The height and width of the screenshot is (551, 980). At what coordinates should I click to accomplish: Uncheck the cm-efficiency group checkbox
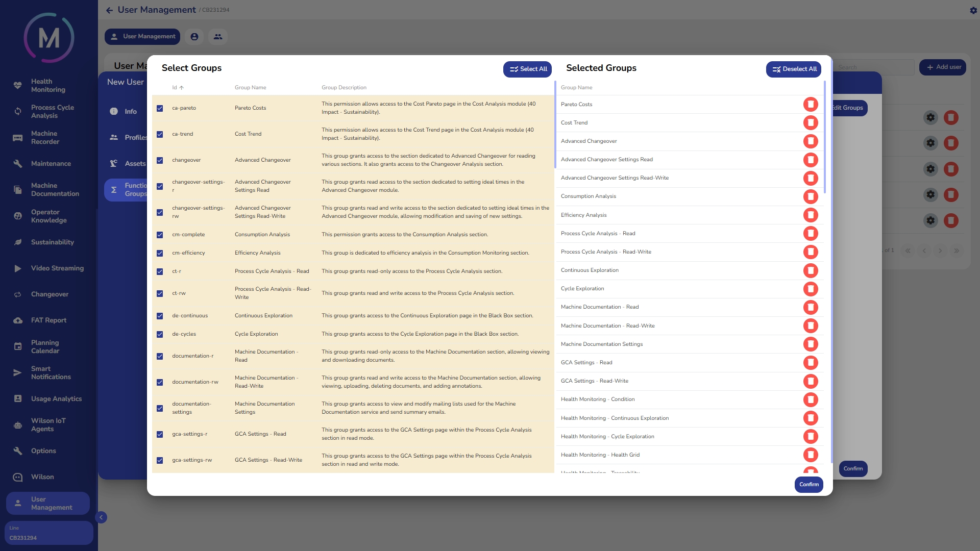[160, 253]
